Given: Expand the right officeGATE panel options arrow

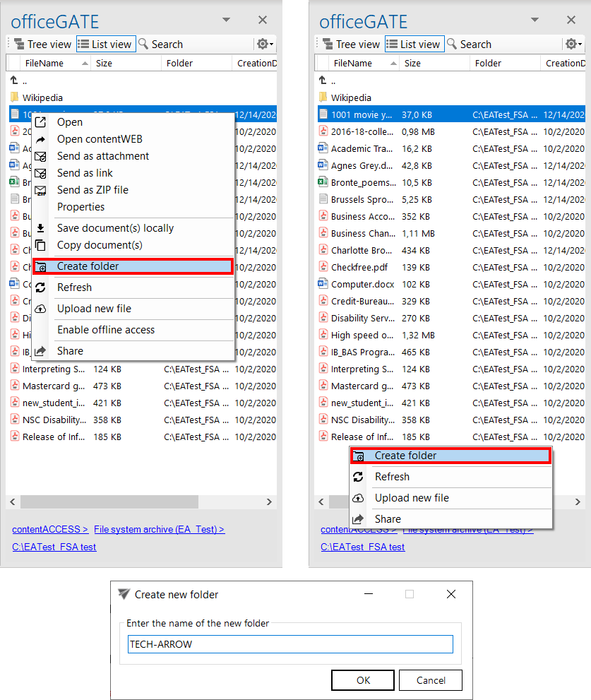Looking at the screenshot, I should tap(535, 20).
